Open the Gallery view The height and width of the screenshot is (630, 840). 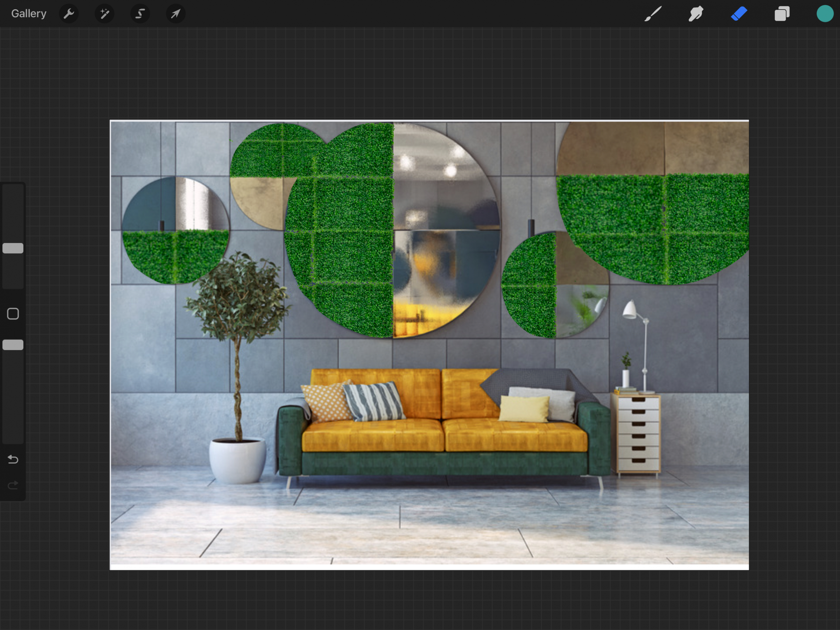pos(29,14)
